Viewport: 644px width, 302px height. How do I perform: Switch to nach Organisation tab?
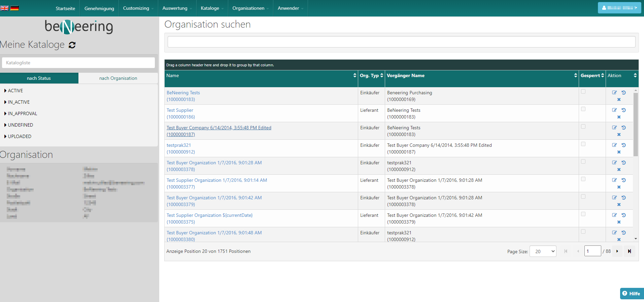[118, 78]
